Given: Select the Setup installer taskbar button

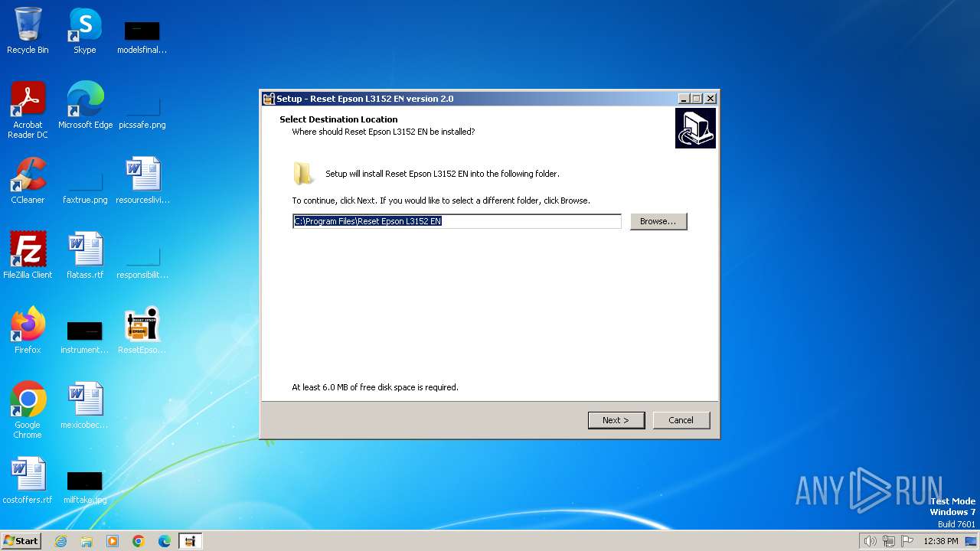Looking at the screenshot, I should coord(190,541).
